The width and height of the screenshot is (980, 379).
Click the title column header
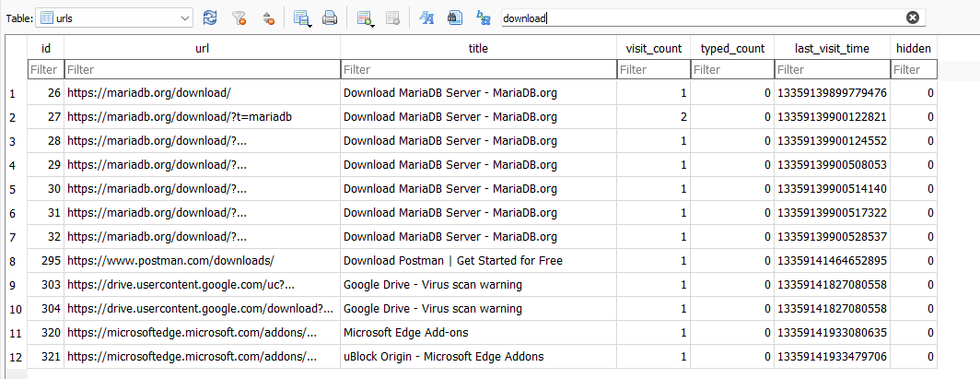[x=478, y=48]
